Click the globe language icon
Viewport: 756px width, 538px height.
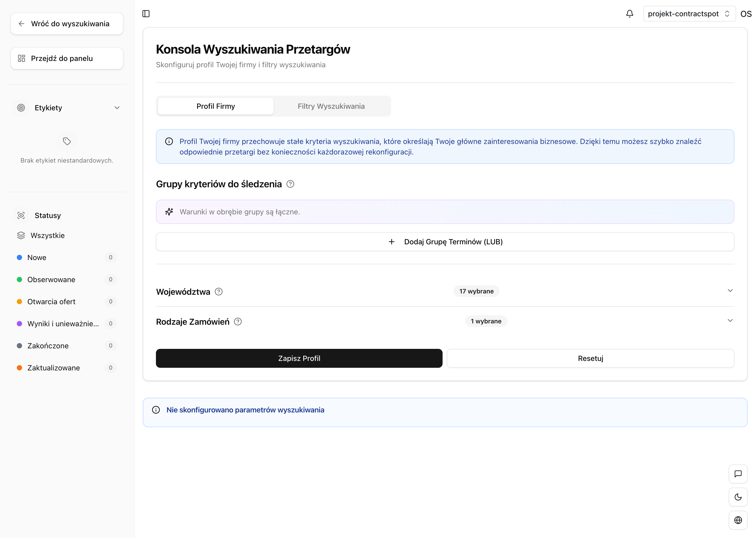(738, 520)
